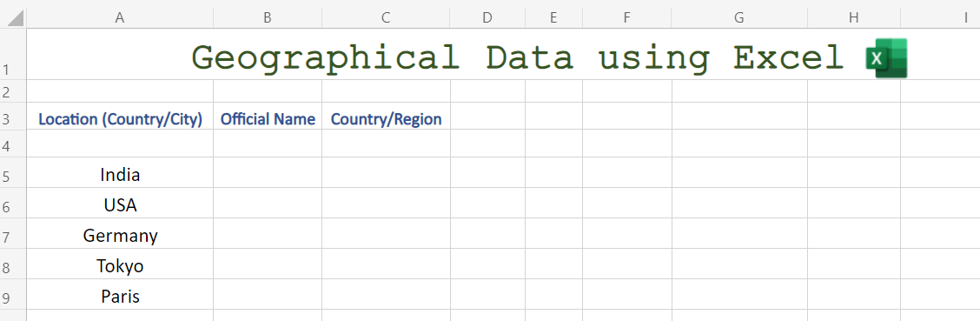Click the empty Country/Region cell for Tokyo
980x321 pixels.
tap(387, 264)
